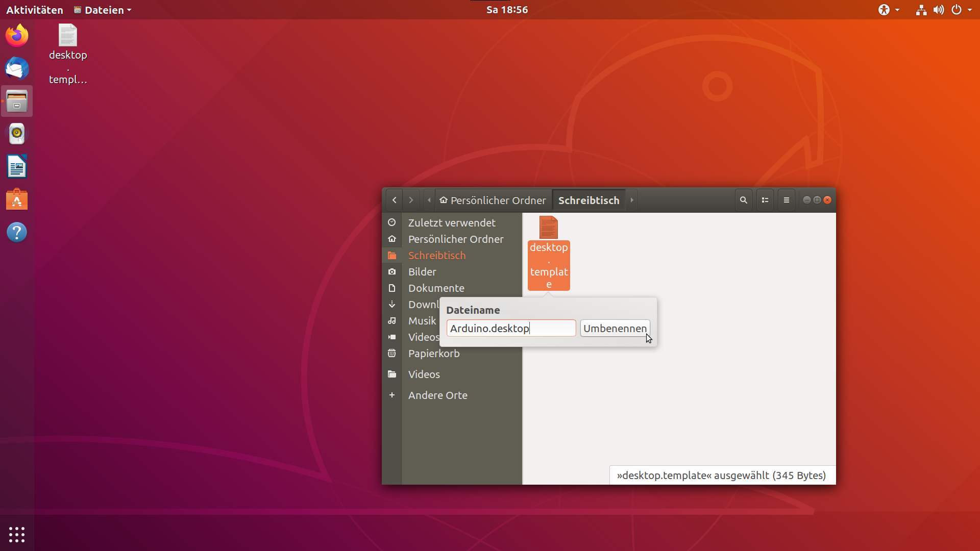This screenshot has width=980, height=551.
Task: Close the Files window
Action: (827, 200)
